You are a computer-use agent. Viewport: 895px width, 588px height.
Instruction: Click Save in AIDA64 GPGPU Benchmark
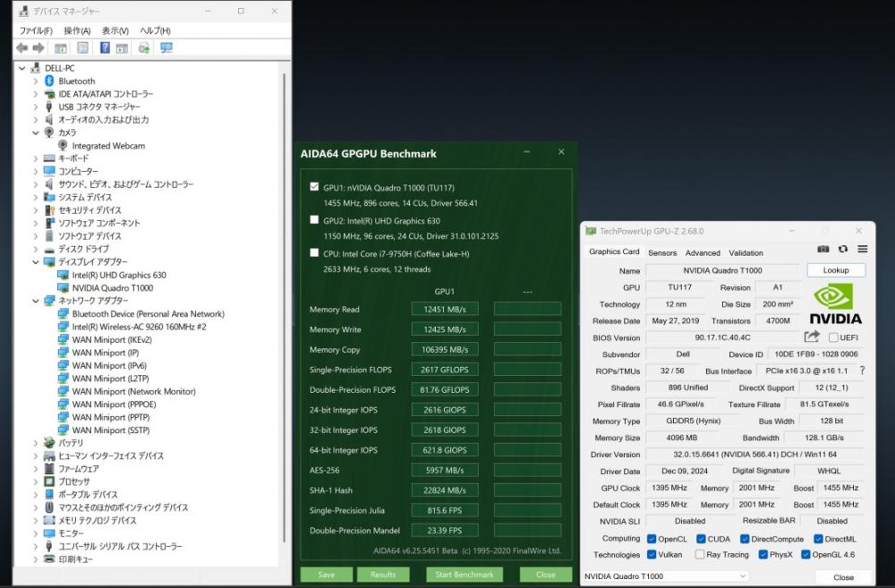327,575
